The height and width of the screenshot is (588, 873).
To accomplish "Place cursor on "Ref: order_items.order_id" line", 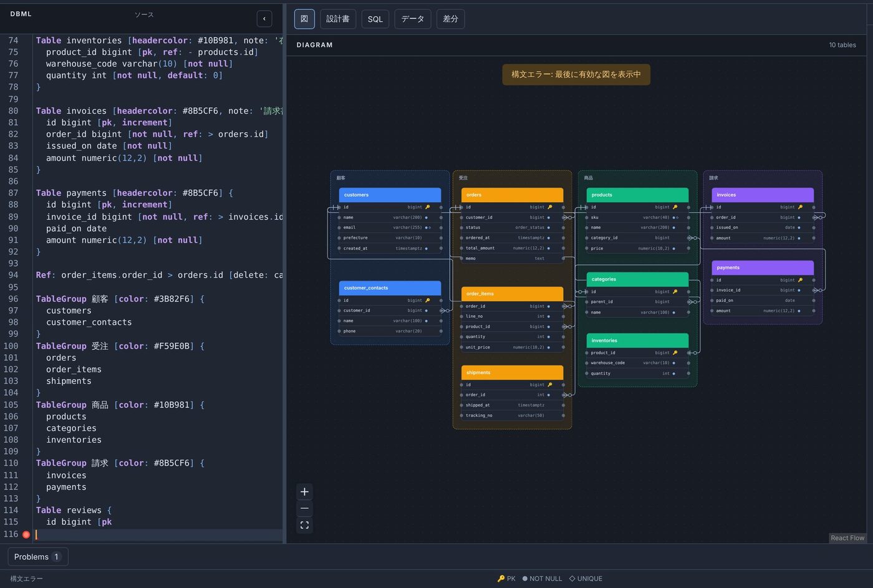I will (x=159, y=275).
